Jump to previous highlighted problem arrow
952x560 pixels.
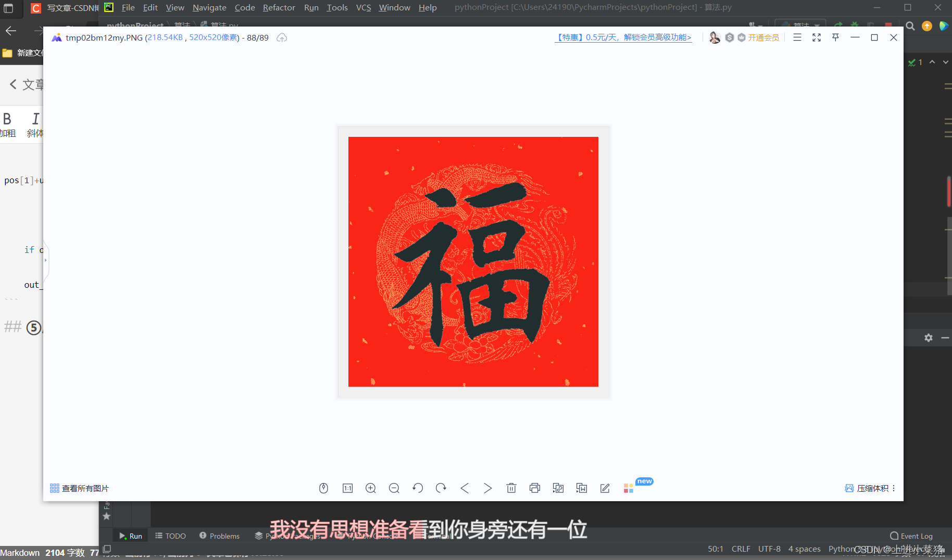point(932,62)
